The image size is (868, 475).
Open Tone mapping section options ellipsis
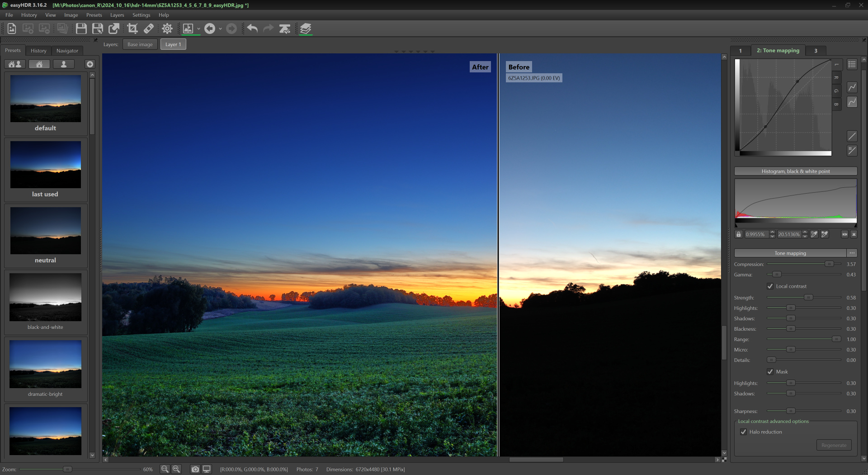click(852, 253)
